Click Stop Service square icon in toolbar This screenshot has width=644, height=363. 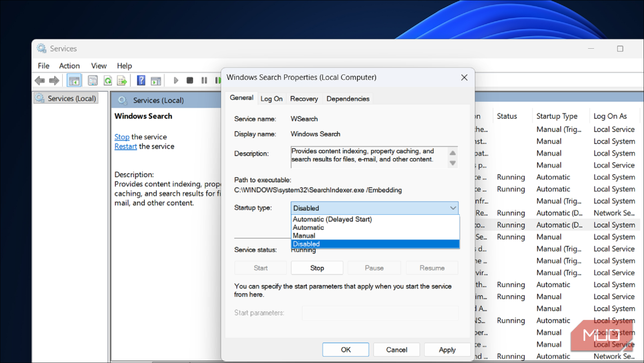(x=190, y=81)
